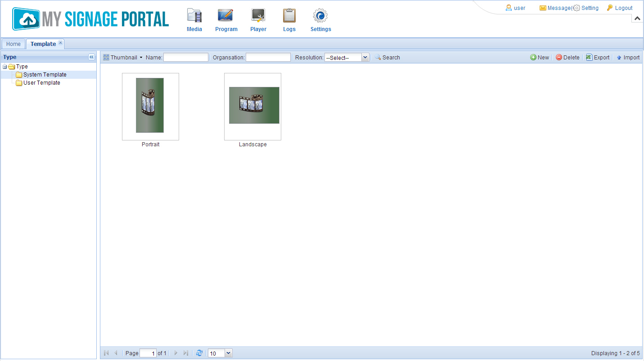Click the New template button

[540, 58]
